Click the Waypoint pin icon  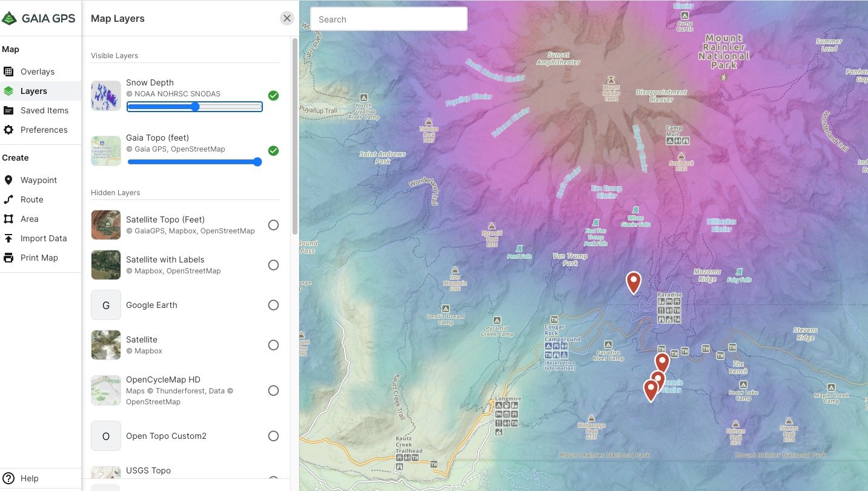(x=8, y=180)
